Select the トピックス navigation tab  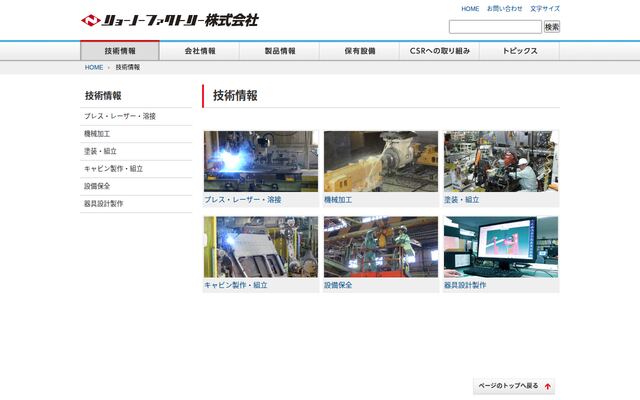pyautogui.click(x=520, y=51)
